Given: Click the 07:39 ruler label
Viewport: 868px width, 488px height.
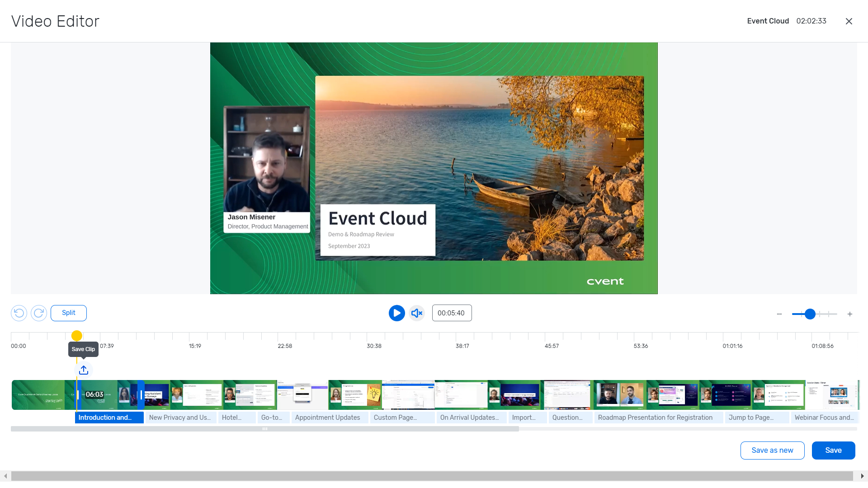Looking at the screenshot, I should click(107, 346).
